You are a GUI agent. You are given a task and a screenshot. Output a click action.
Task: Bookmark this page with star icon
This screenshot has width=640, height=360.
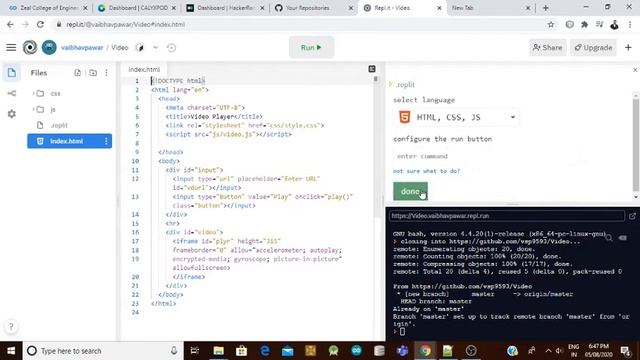coord(551,24)
